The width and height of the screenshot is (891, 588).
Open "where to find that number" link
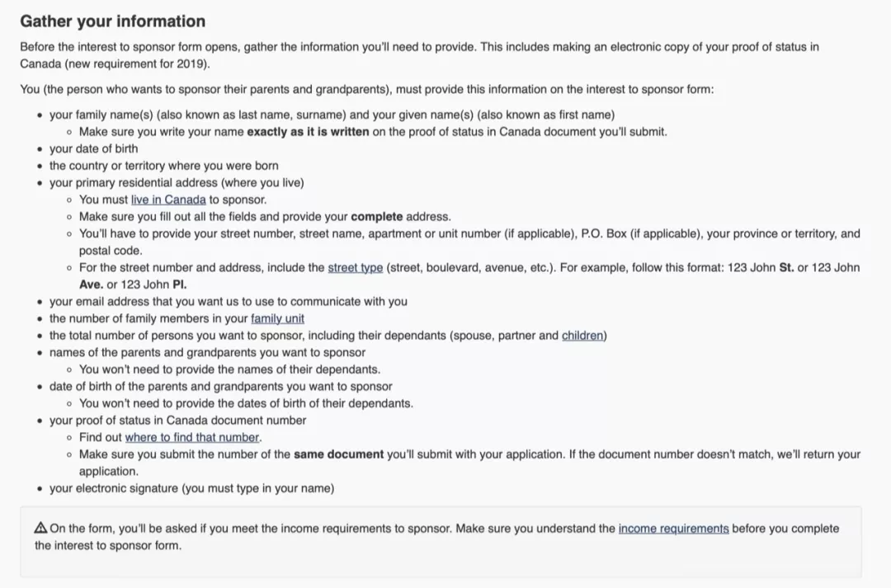click(192, 437)
